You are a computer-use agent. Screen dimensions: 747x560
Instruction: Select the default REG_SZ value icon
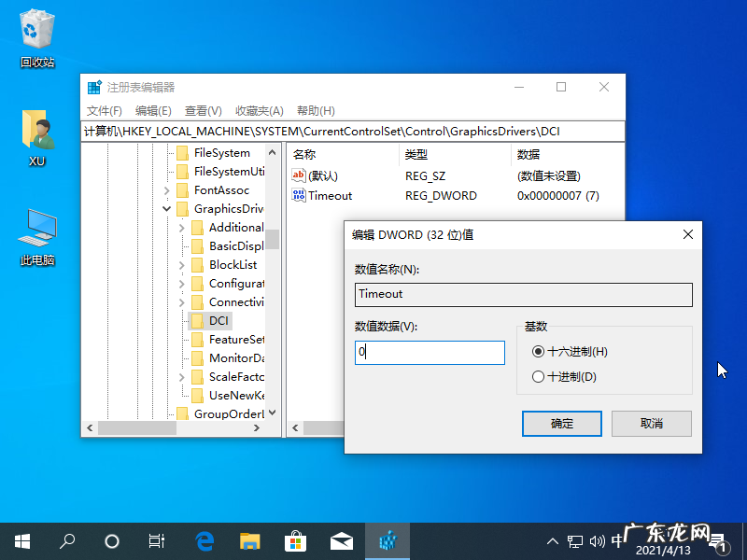[x=299, y=175]
